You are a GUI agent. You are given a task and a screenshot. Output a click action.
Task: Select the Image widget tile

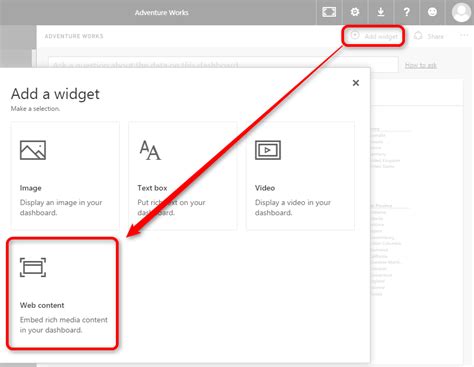(65, 176)
